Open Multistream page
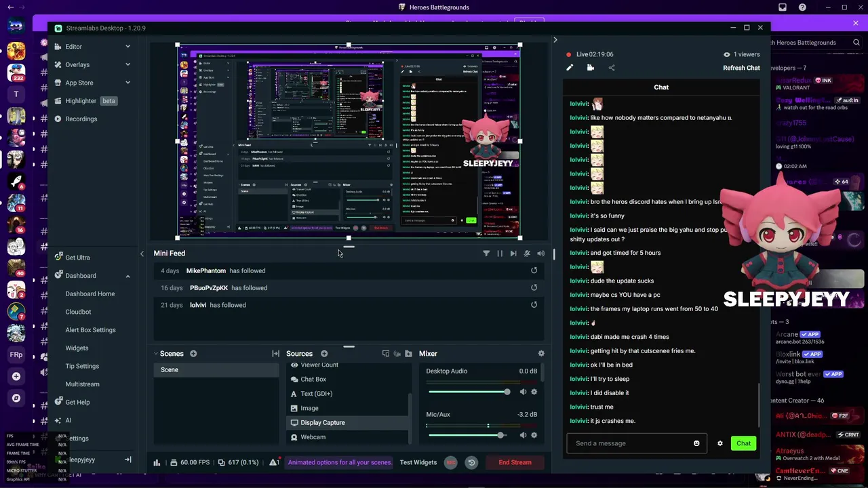868x488 pixels. [82, 384]
